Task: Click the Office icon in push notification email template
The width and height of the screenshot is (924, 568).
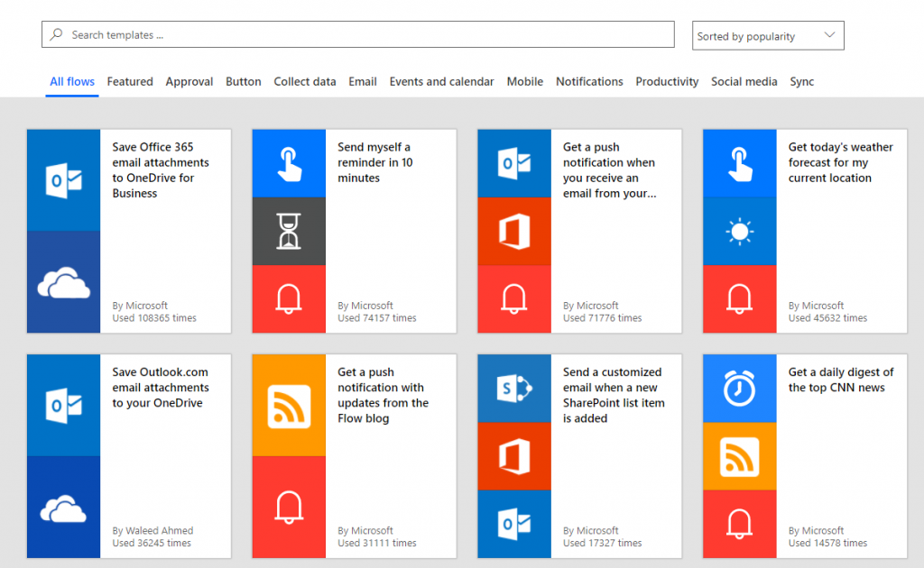Action: (x=513, y=231)
